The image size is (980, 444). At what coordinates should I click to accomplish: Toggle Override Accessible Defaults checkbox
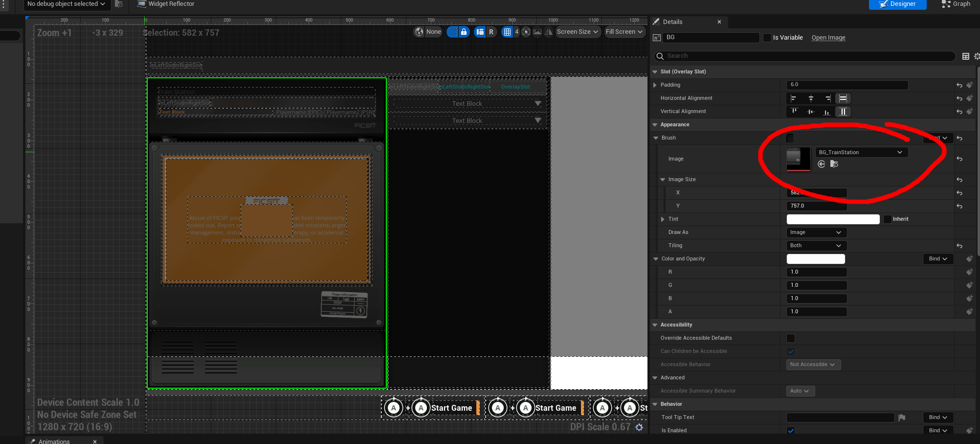(x=791, y=338)
